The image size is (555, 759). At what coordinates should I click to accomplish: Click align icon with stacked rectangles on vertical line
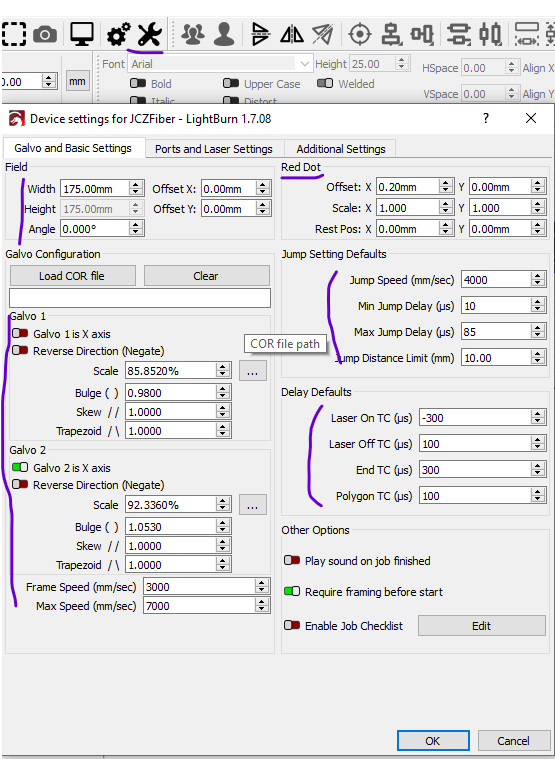click(x=391, y=35)
